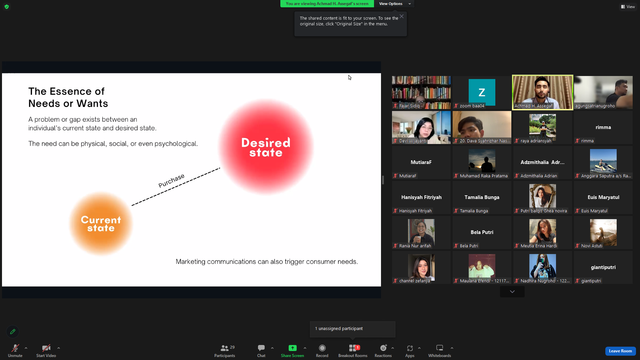The width and height of the screenshot is (640, 360).
Task: Open Whiteboards
Action: [440, 350]
